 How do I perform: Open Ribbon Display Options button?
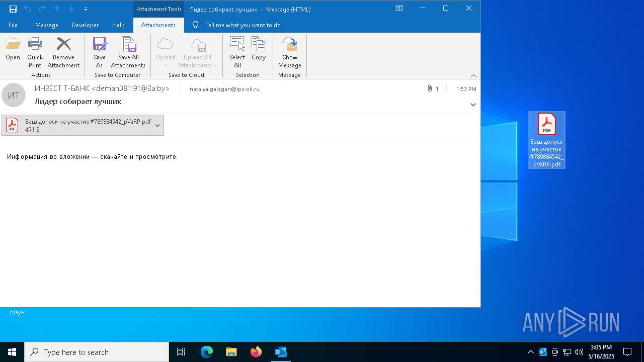point(399,9)
